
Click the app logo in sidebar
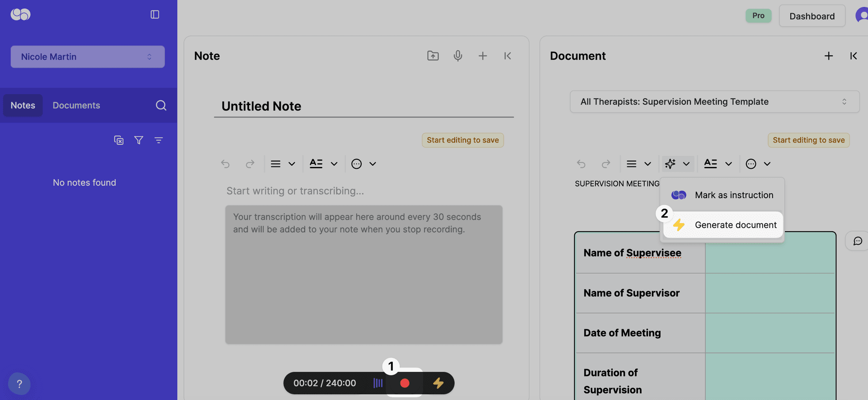pyautogui.click(x=20, y=14)
